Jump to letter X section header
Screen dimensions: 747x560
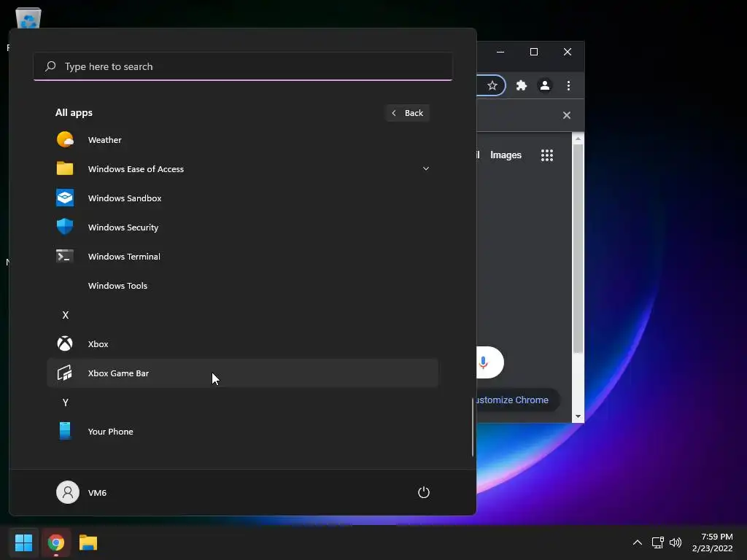[x=65, y=315]
